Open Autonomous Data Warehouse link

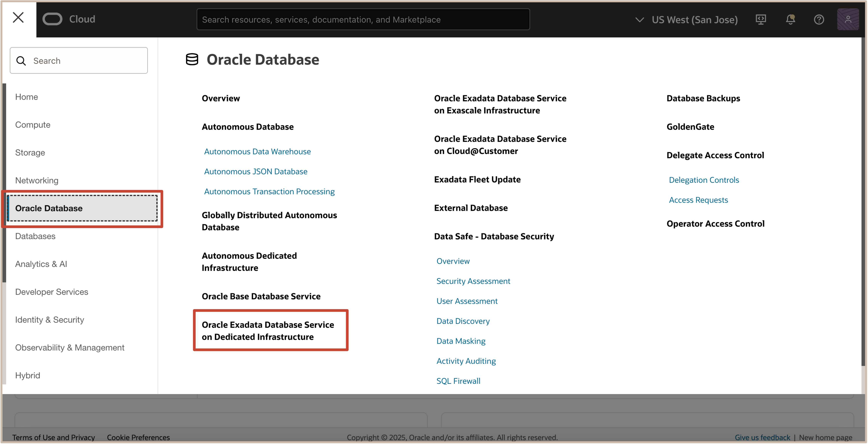(257, 152)
